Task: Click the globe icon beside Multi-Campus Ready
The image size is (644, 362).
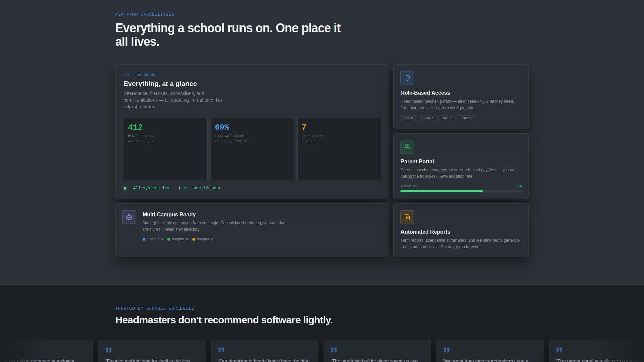Action: [x=129, y=217]
